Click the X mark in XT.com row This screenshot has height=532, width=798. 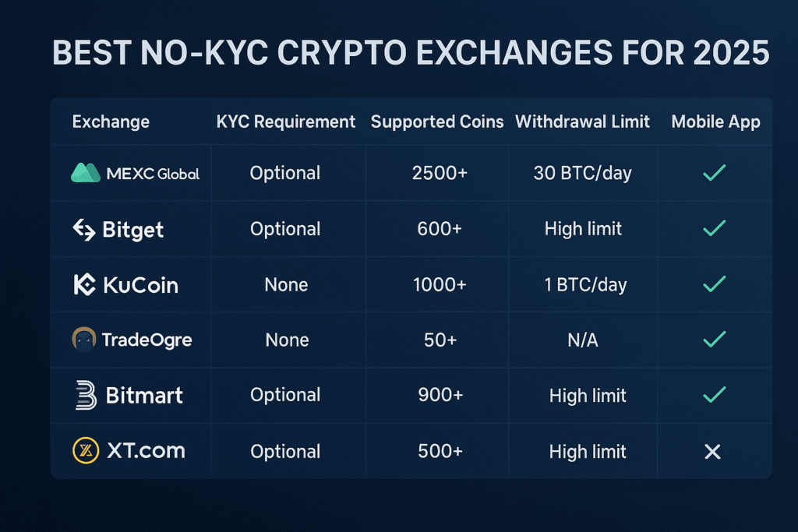[712, 451]
